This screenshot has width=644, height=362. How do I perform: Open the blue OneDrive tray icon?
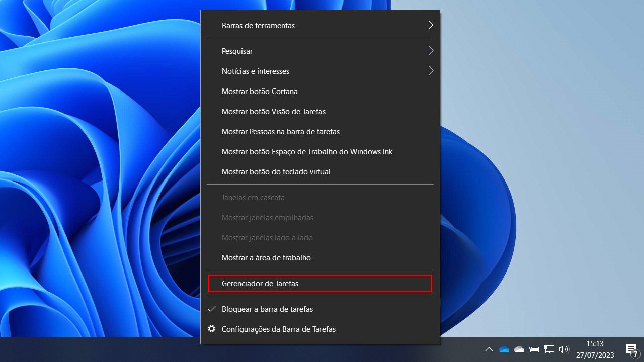click(504, 349)
